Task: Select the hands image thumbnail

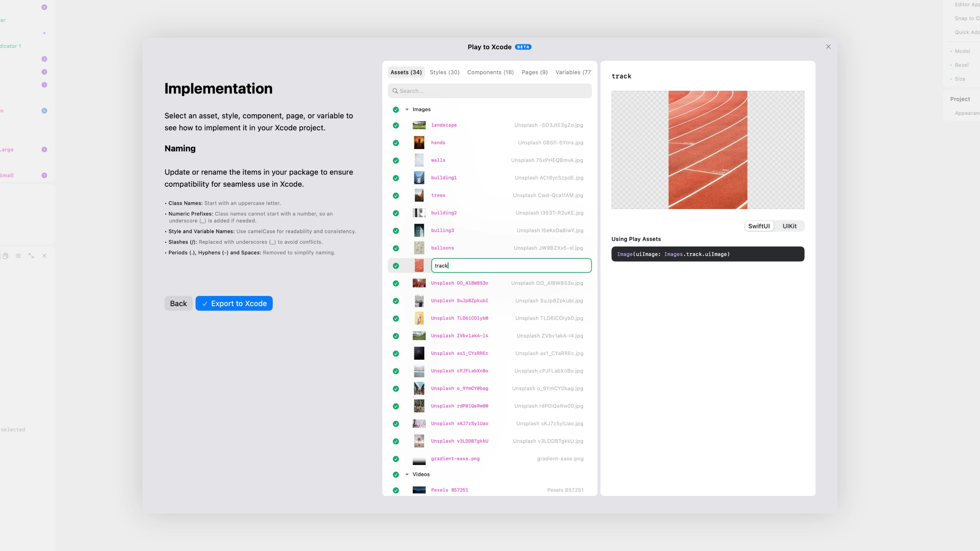Action: coord(419,143)
